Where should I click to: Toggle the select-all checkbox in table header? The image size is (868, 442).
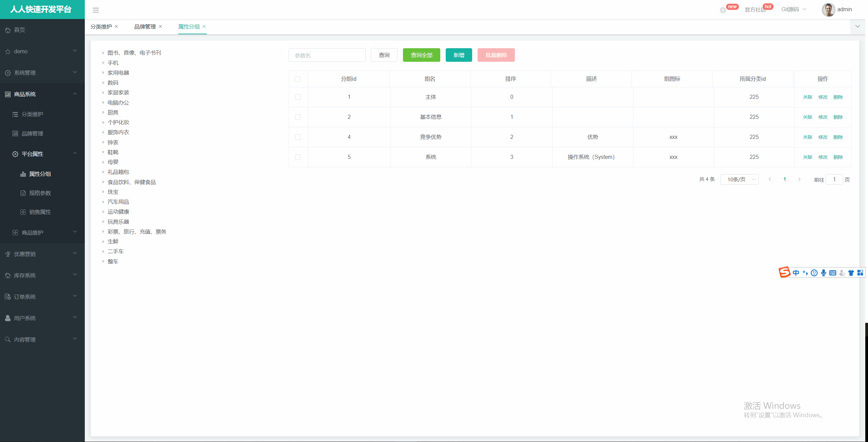tap(297, 79)
